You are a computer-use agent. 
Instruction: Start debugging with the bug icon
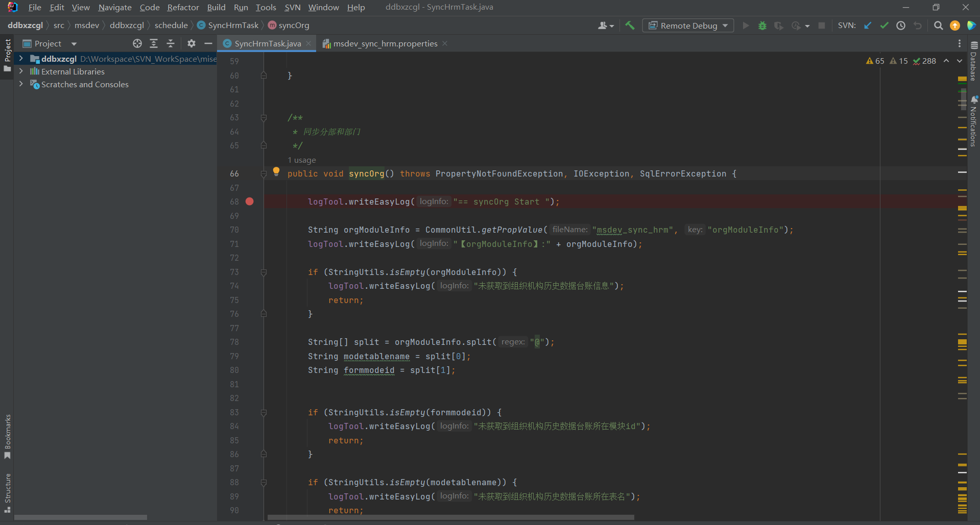tap(762, 25)
